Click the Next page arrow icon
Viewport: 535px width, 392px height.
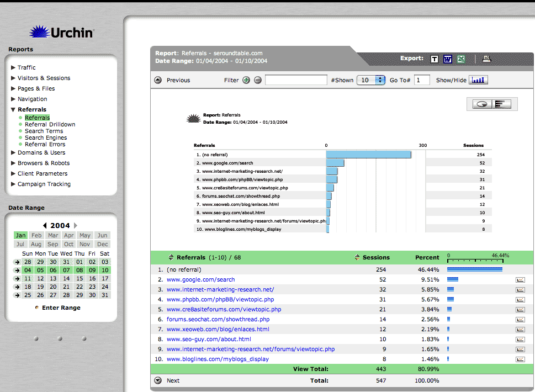coord(158,380)
